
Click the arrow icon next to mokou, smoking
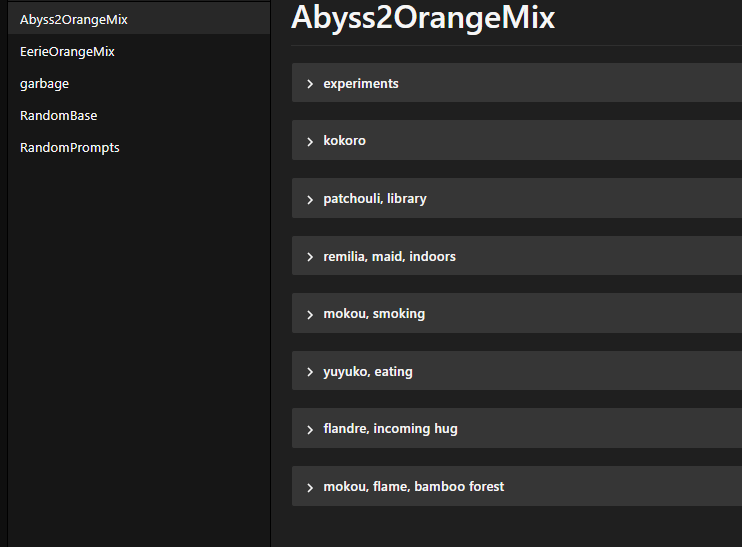pos(310,315)
